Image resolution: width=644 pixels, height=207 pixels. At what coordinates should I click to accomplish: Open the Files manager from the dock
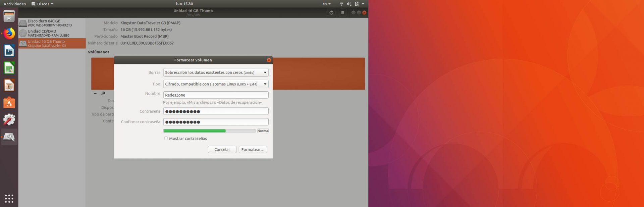[9, 16]
